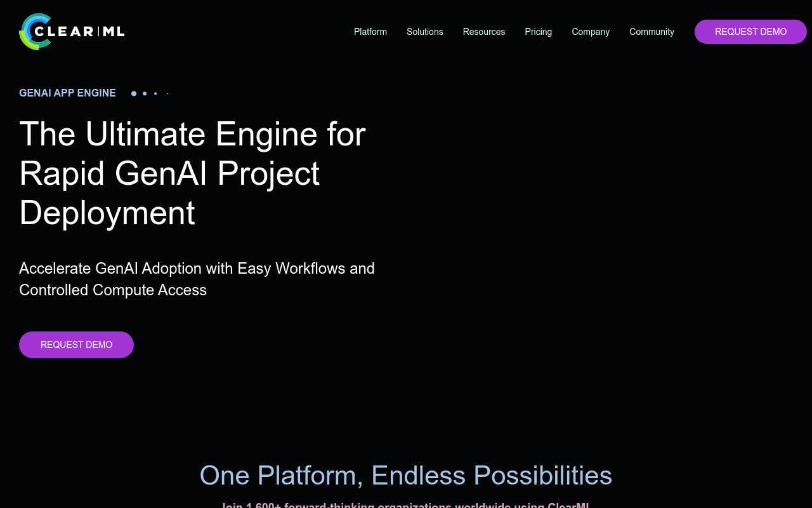Go to the Pricing page
Screen dimensions: 812x508
pos(539,32)
